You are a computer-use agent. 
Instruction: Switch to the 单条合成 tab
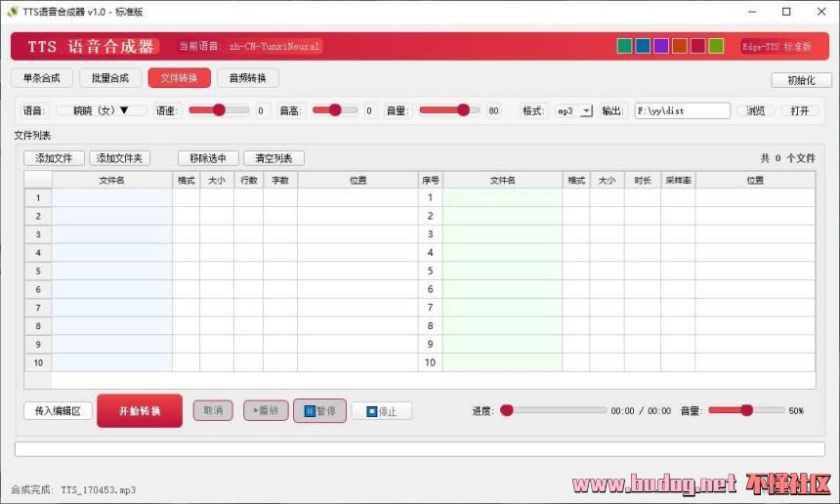point(42,78)
